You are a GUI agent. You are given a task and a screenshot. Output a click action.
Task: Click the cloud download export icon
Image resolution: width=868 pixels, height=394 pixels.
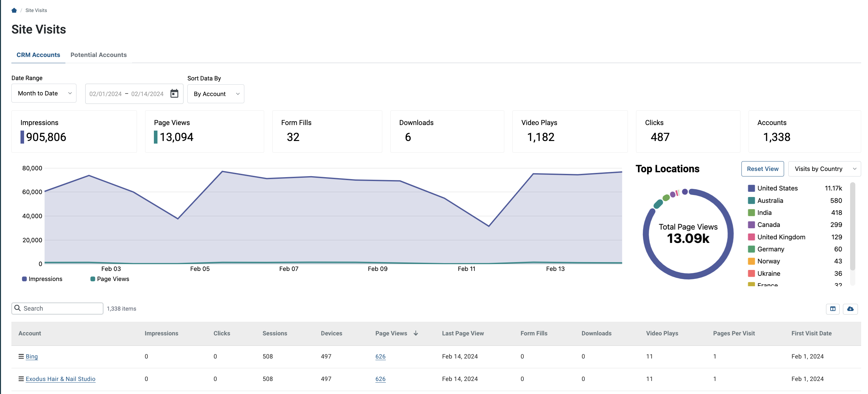pyautogui.click(x=850, y=308)
